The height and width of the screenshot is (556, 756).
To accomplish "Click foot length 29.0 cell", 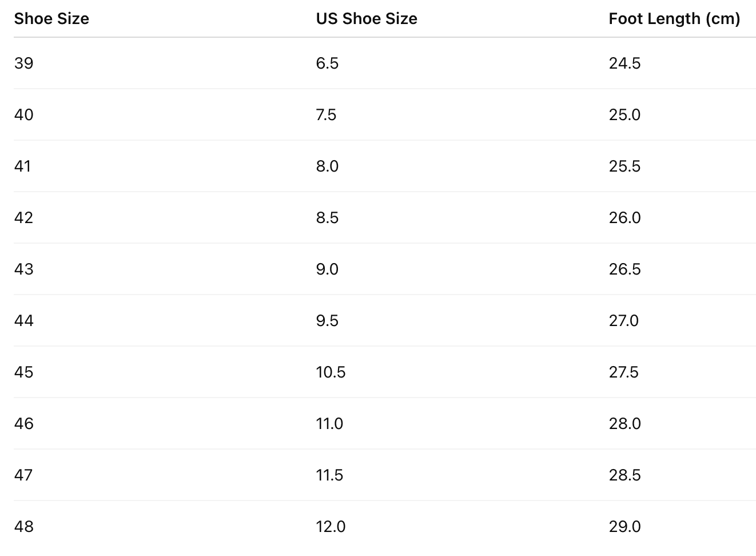I will 624,526.
